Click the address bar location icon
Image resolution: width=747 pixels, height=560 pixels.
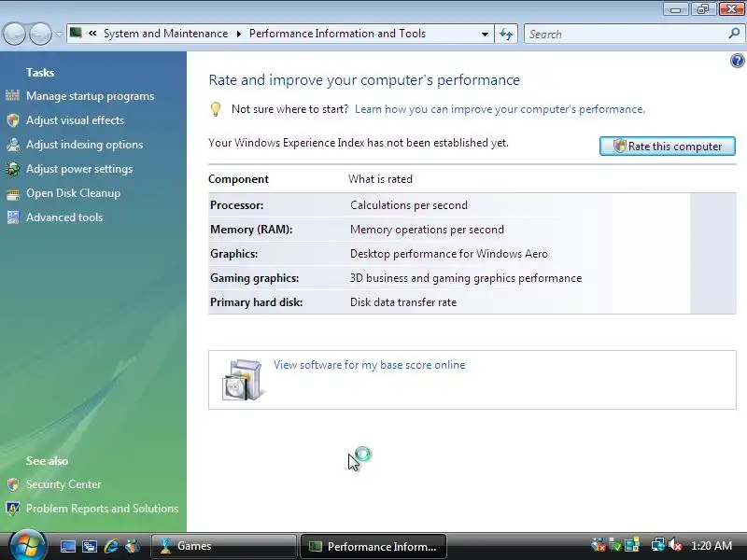[x=76, y=33]
